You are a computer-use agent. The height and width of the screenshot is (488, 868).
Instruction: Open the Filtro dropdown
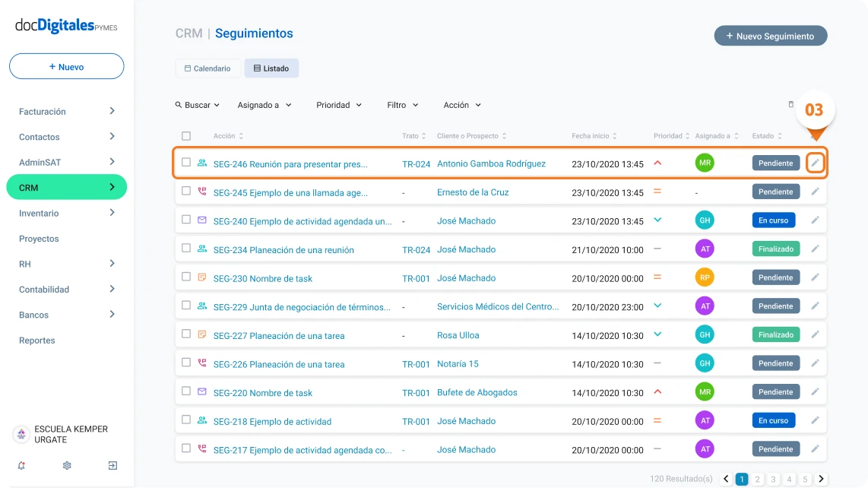click(402, 105)
